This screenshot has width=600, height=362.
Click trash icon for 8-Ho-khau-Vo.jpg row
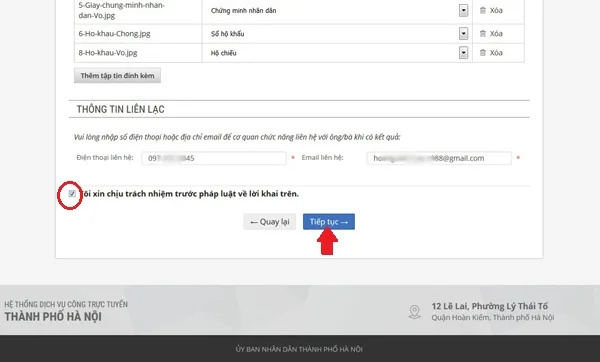[483, 52]
